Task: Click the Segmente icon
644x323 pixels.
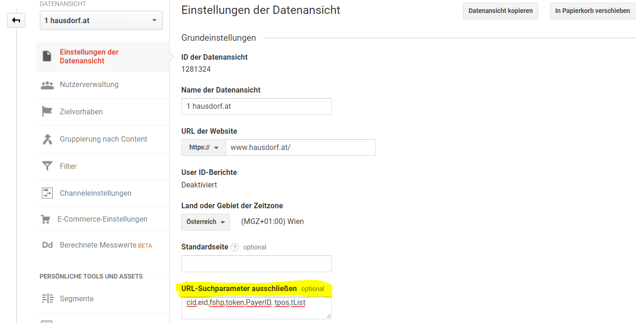Action: [47, 298]
